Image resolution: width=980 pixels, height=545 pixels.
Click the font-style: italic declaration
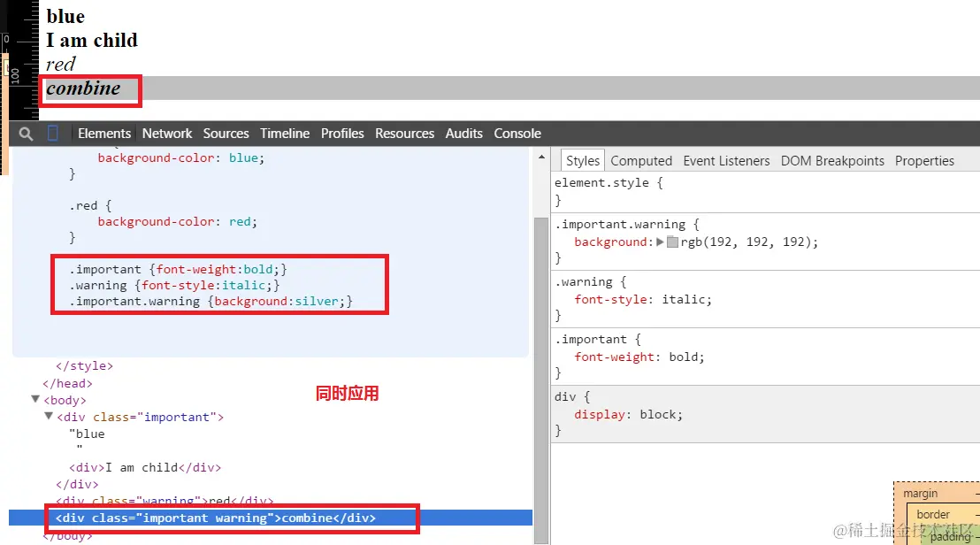click(642, 299)
